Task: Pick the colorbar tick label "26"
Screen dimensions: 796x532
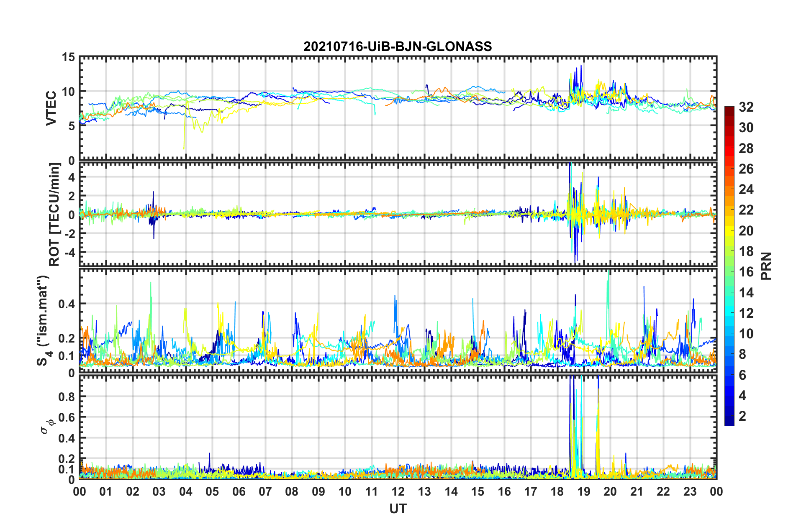Action: click(x=746, y=169)
